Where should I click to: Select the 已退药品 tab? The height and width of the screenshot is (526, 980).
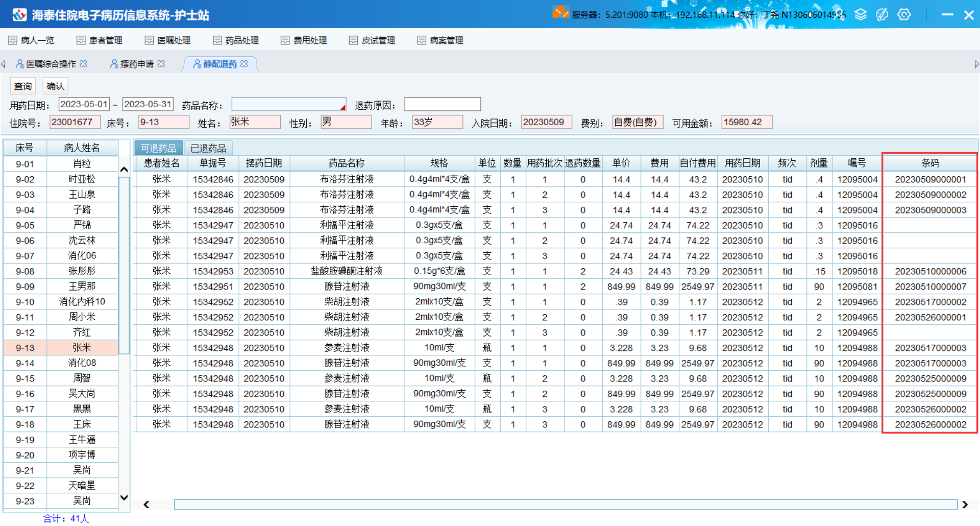[x=208, y=148]
